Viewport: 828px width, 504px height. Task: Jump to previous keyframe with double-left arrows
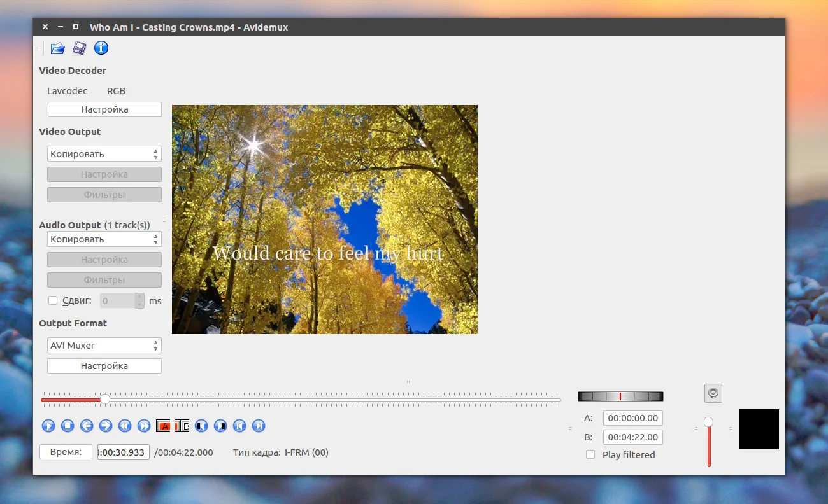point(125,426)
